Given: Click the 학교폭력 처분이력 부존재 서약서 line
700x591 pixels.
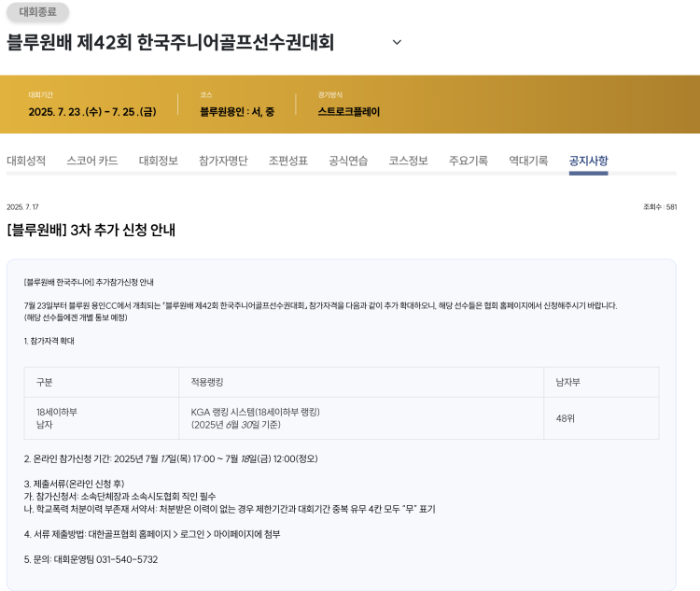Looking at the screenshot, I should [x=230, y=509].
